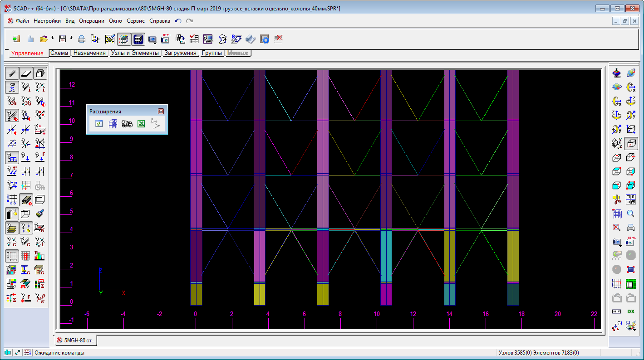Close the Расширения floating panel
The height and width of the screenshot is (360, 644).
pyautogui.click(x=161, y=112)
